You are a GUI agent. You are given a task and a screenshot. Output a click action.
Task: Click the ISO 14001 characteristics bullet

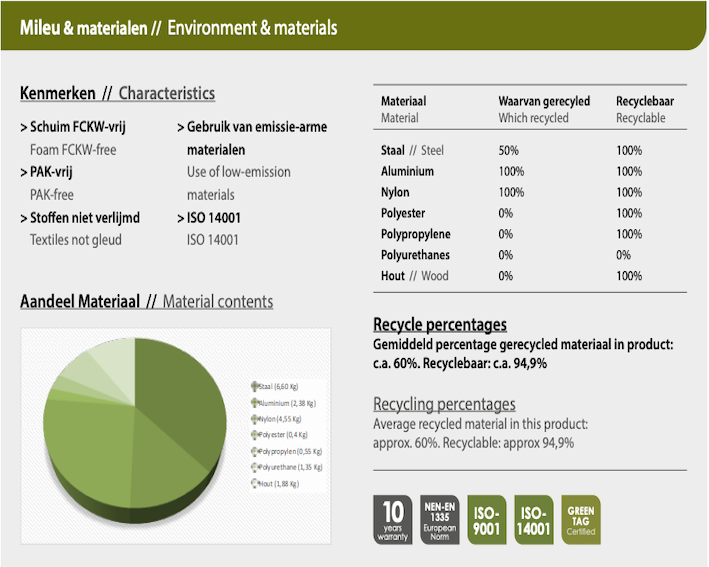pos(214,218)
